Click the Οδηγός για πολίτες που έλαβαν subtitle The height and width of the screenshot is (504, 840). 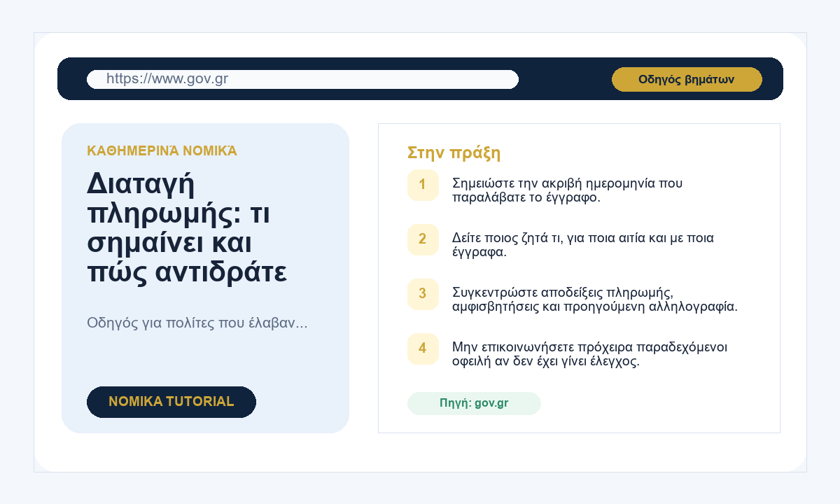click(197, 323)
